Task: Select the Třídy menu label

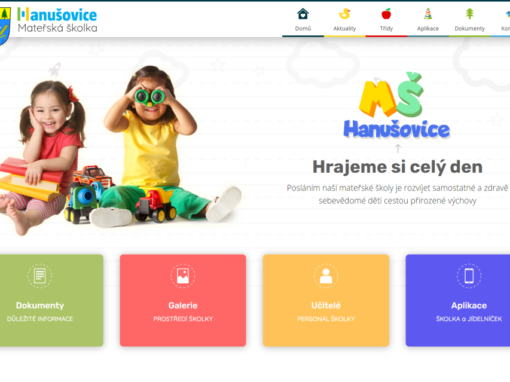Action: click(386, 29)
